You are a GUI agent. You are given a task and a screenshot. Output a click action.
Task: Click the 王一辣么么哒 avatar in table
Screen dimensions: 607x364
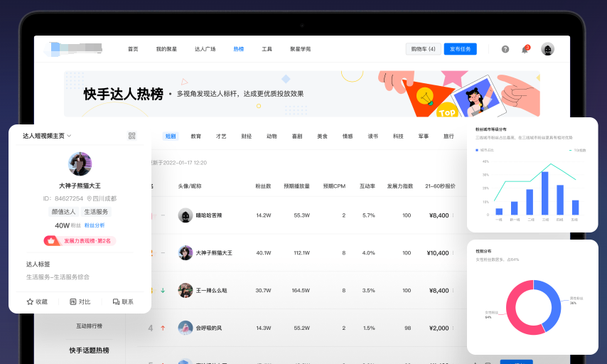[x=186, y=291]
